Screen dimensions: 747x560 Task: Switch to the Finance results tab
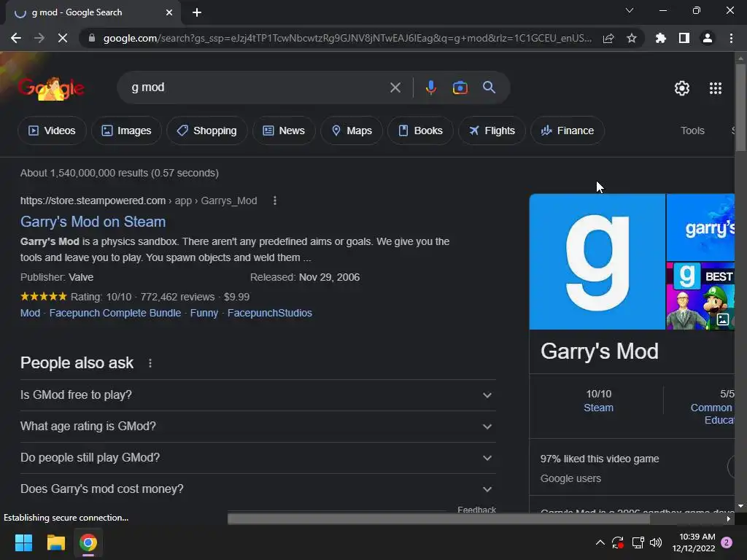click(568, 131)
